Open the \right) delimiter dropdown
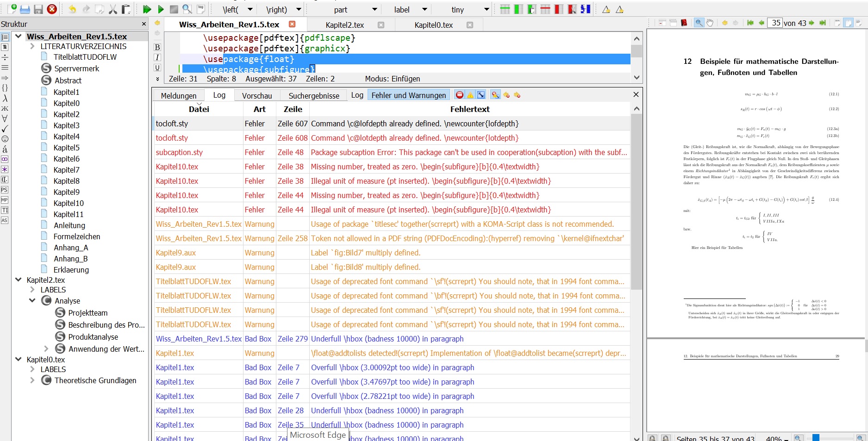This screenshot has width=868, height=441. tap(299, 10)
